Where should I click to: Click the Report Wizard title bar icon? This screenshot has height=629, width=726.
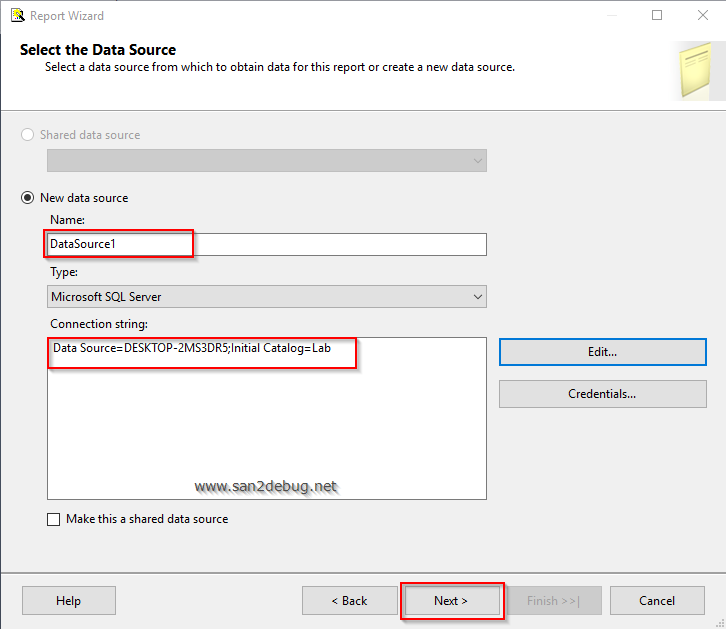pos(16,15)
